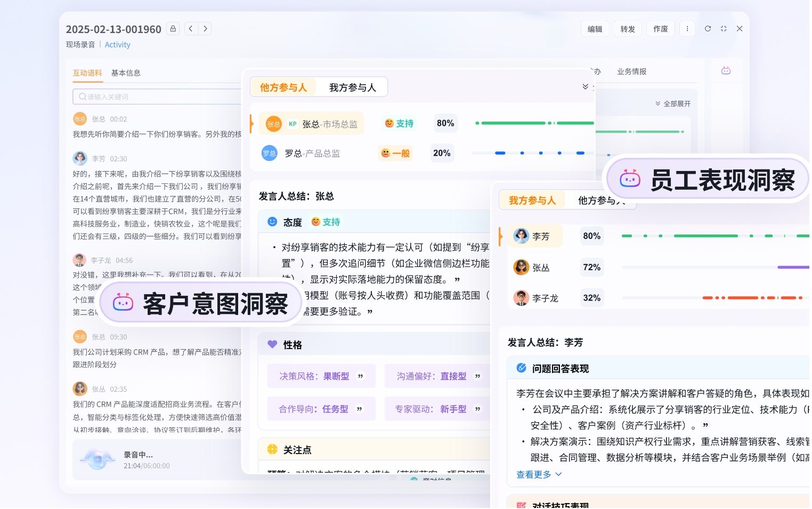The height and width of the screenshot is (509, 812).
Task: Click robot icon in 员工表现洞察 label
Action: pyautogui.click(x=630, y=179)
